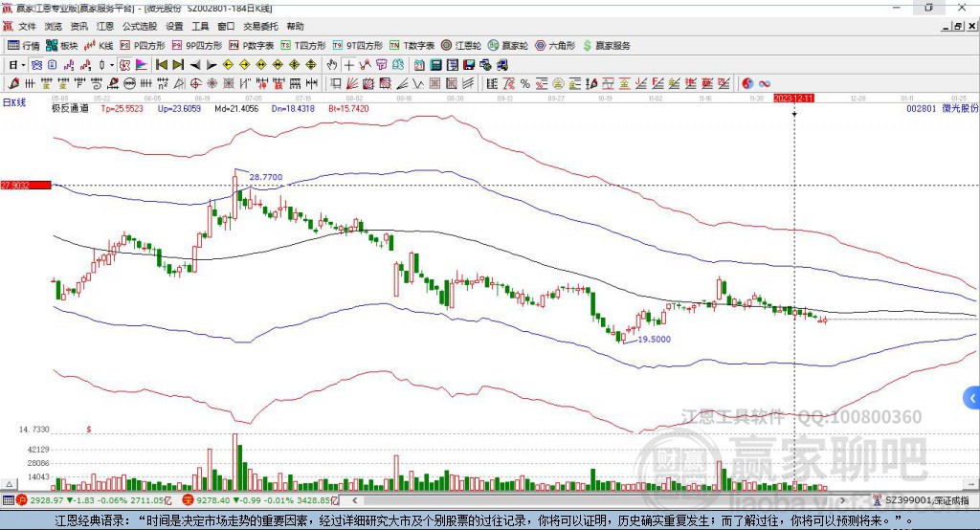Screen dimensions: 980x530
Task: Click yellow diamond left-arrow icon
Action: (x=228, y=65)
